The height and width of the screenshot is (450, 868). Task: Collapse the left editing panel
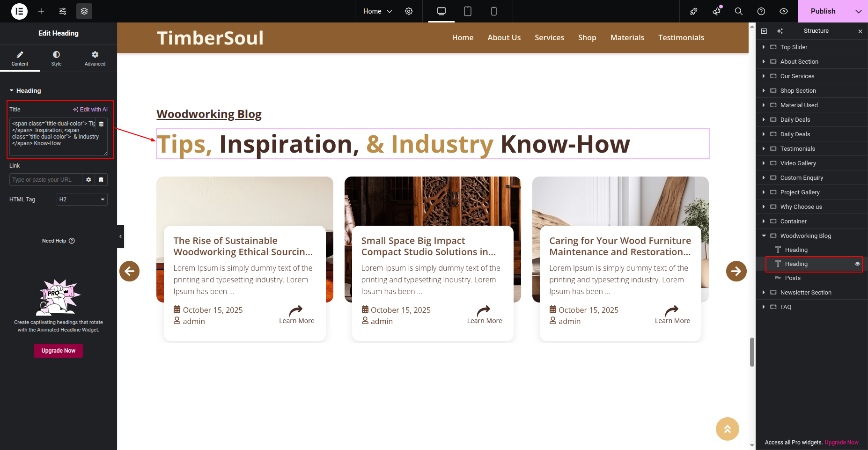pos(120,236)
